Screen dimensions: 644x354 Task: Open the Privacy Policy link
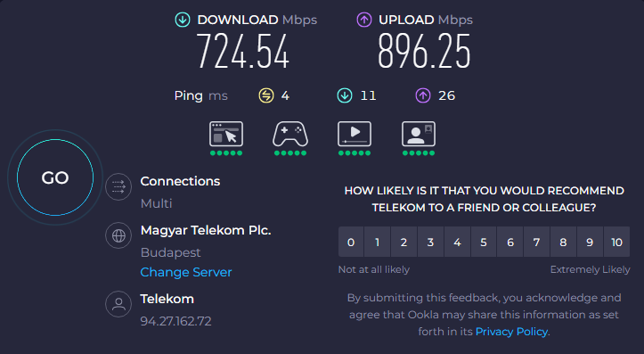pos(511,332)
